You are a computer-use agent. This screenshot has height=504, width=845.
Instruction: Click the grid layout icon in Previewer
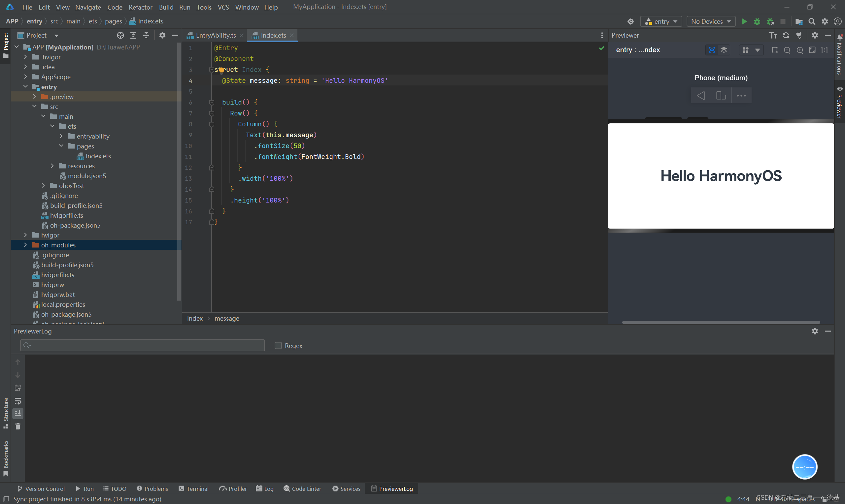pyautogui.click(x=747, y=50)
